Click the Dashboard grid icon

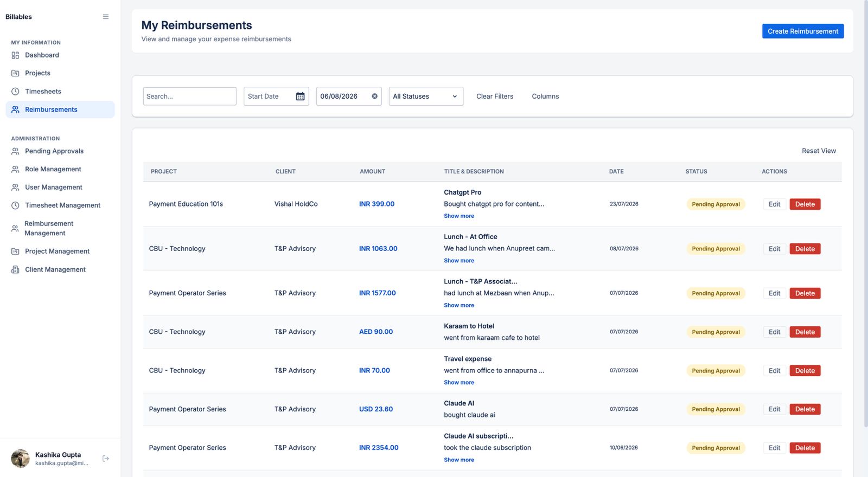[x=15, y=55]
